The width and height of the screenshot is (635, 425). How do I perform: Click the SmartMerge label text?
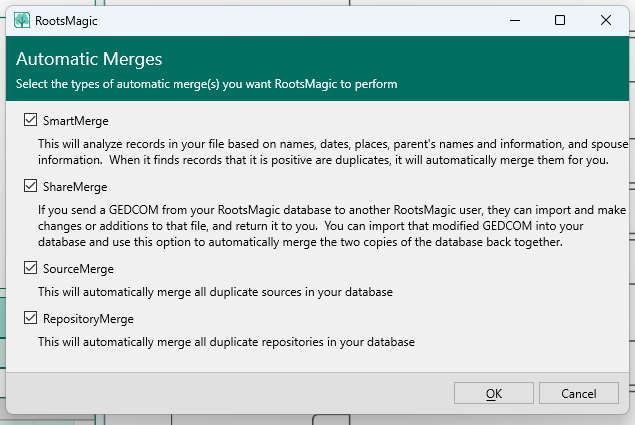(x=74, y=120)
